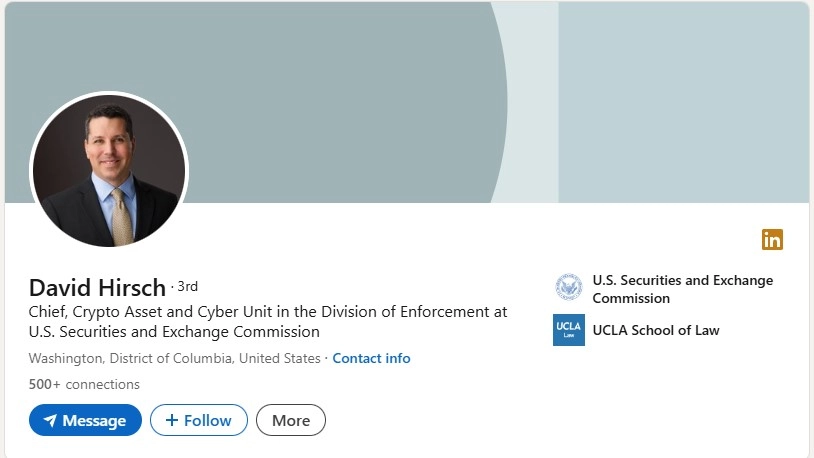Follow David Hirsch using the Follow label
814x458 pixels.
point(208,420)
